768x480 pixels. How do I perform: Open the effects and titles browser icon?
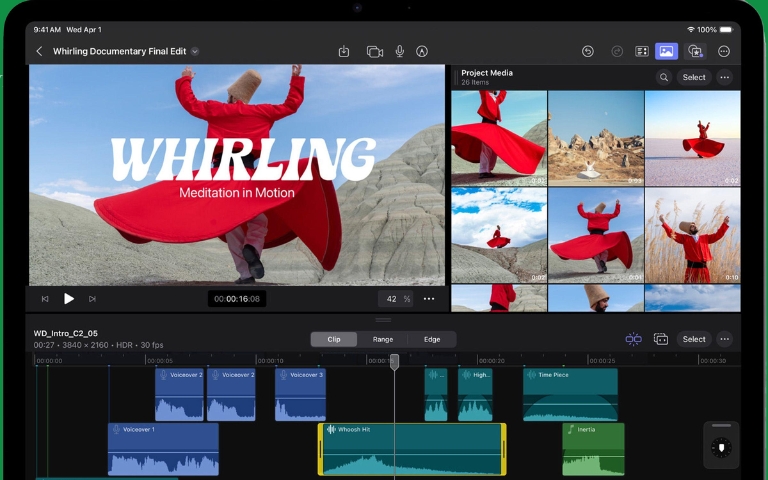[695, 51]
